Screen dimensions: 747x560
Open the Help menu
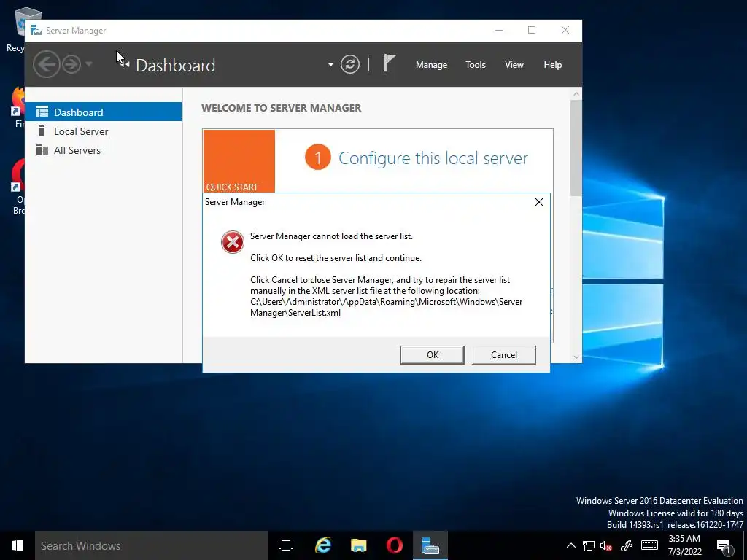[x=553, y=65]
